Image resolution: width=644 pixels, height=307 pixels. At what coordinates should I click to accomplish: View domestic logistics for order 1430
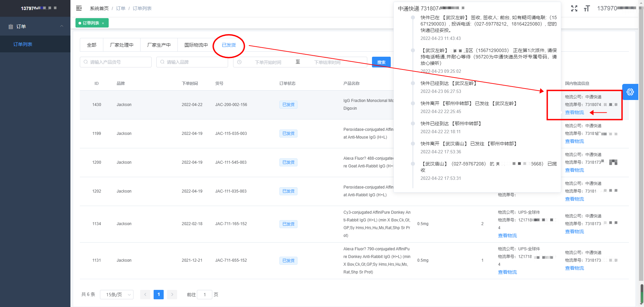[574, 112]
